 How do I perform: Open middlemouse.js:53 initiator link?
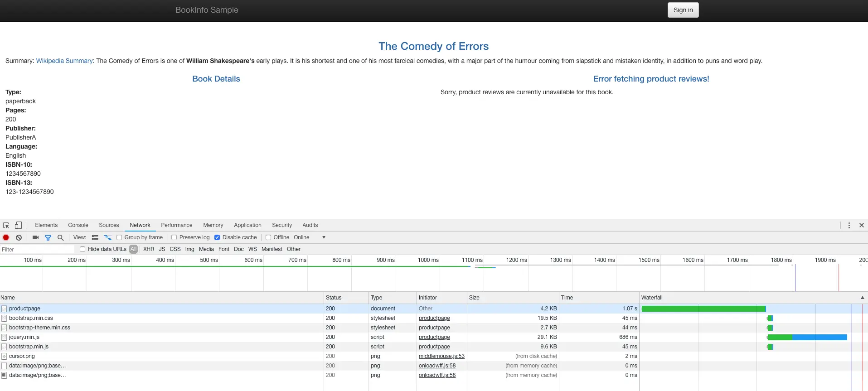coord(441,356)
